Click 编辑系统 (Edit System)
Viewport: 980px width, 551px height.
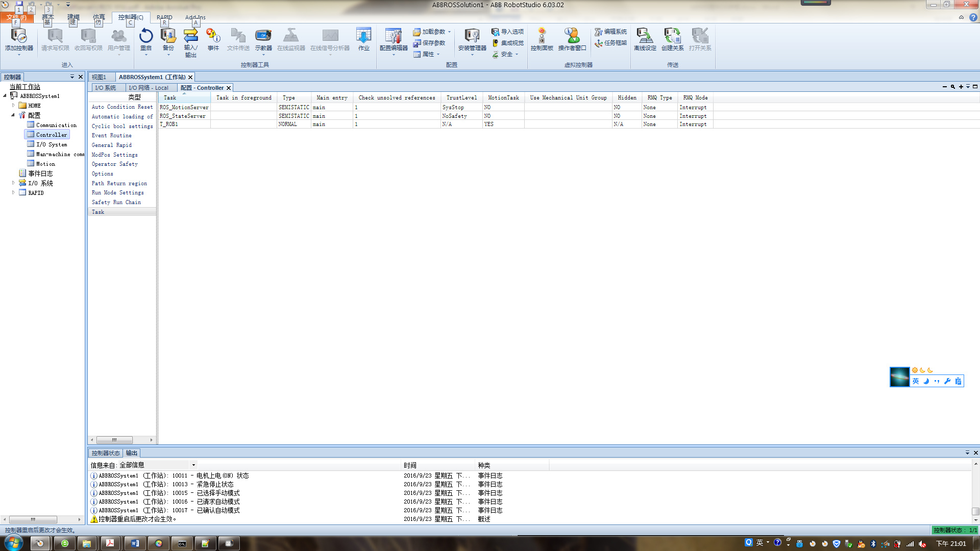tap(610, 32)
